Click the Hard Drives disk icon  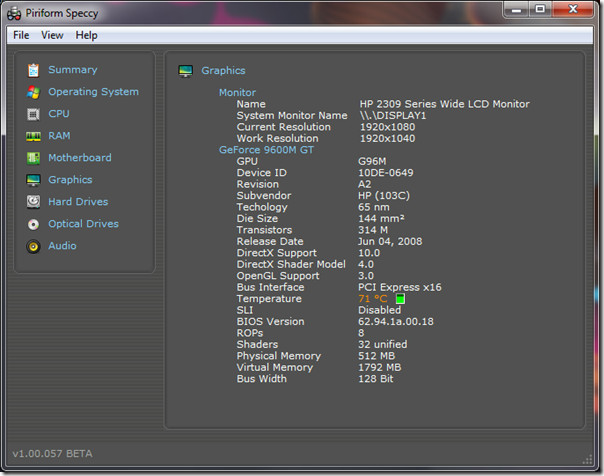(33, 202)
